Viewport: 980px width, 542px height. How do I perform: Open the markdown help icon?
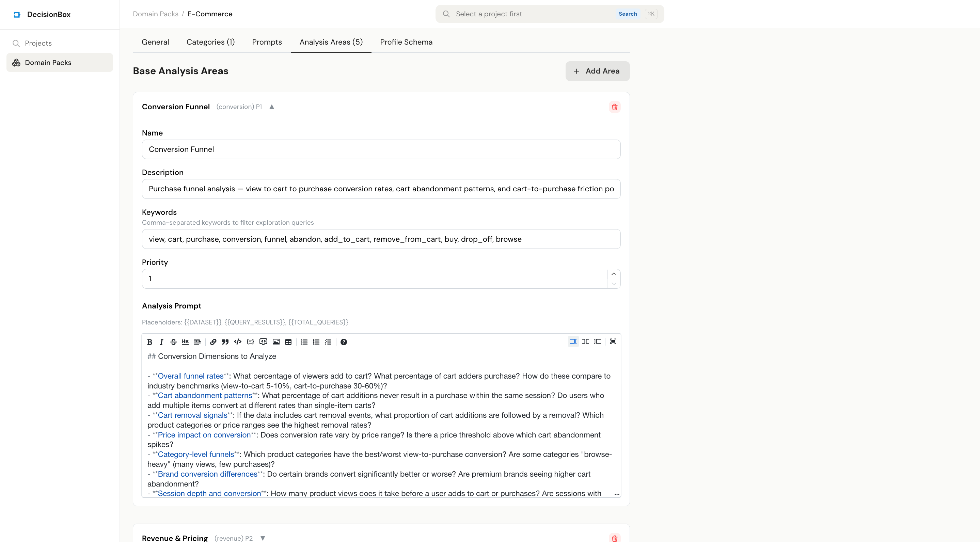point(344,342)
